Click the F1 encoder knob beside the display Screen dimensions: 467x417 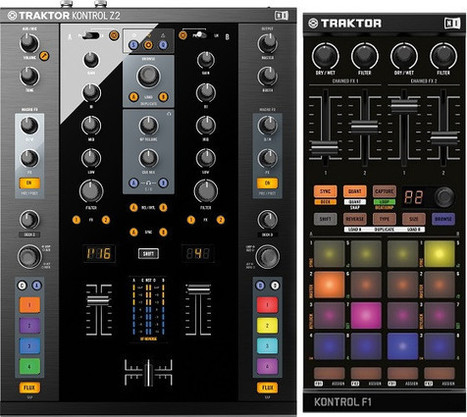[444, 197]
